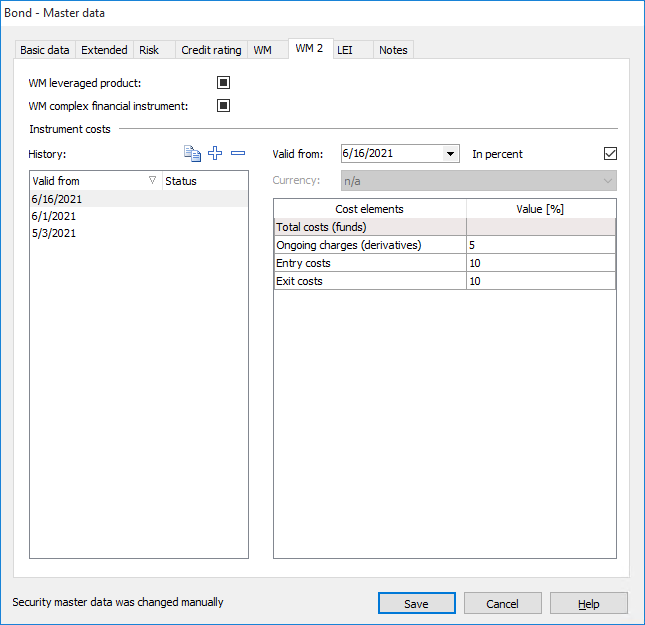Switch to the Basic data tab
Viewport: 645px width, 625px height.
45,50
